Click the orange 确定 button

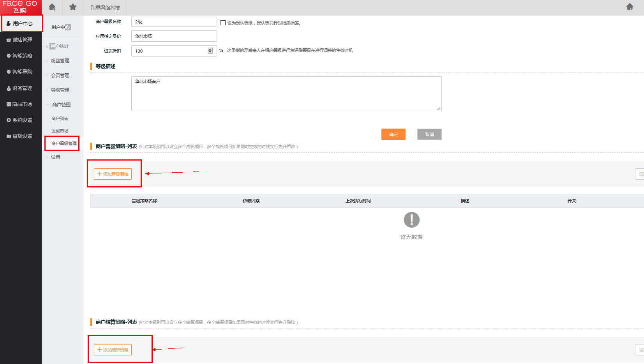pyautogui.click(x=393, y=134)
